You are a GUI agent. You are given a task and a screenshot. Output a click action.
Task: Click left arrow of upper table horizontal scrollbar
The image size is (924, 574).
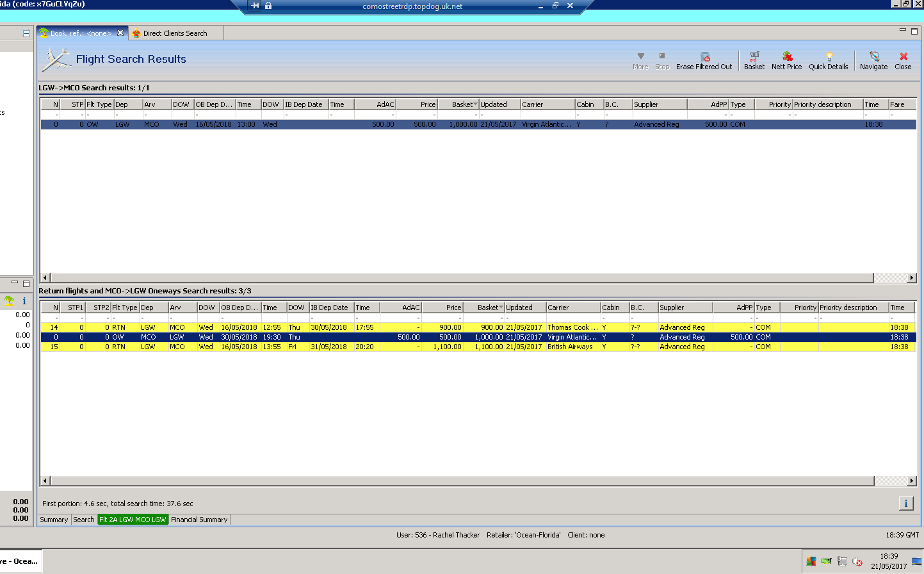click(x=45, y=278)
